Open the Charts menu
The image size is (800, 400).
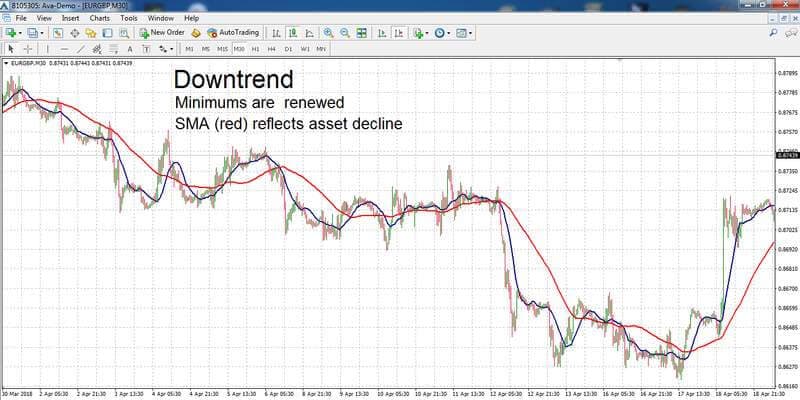(x=99, y=18)
